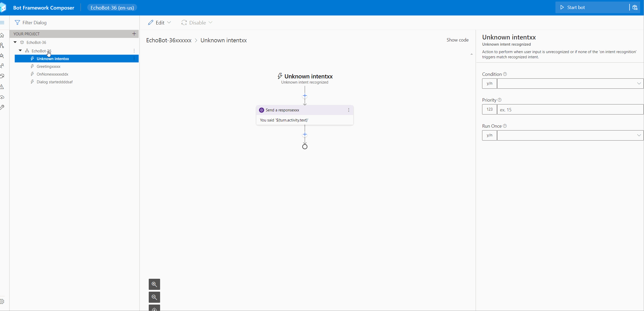
Task: Open the Diagnostics warning triangle icon
Action: coord(2,87)
